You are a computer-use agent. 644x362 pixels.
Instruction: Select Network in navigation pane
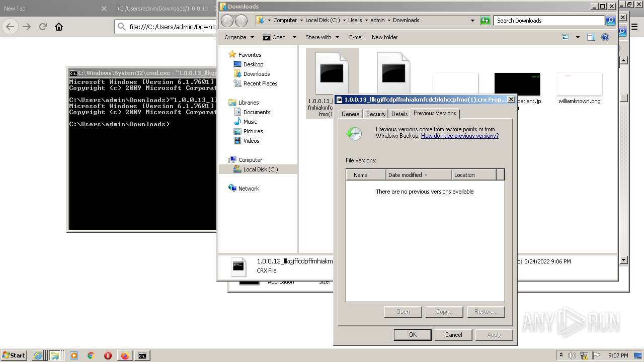249,189
